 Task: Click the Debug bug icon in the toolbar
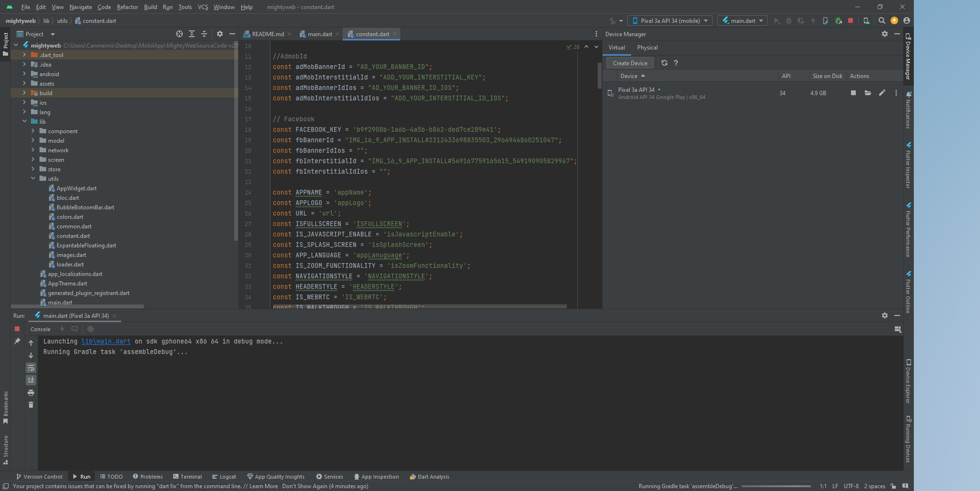click(789, 20)
